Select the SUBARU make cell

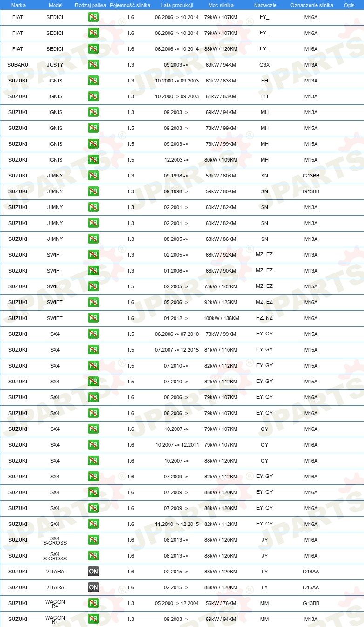tap(18, 65)
